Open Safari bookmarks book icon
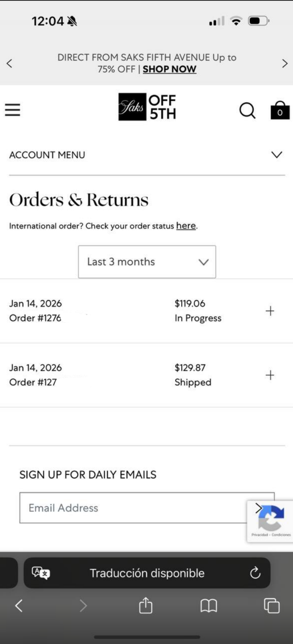This screenshot has width=293, height=644. point(208,605)
